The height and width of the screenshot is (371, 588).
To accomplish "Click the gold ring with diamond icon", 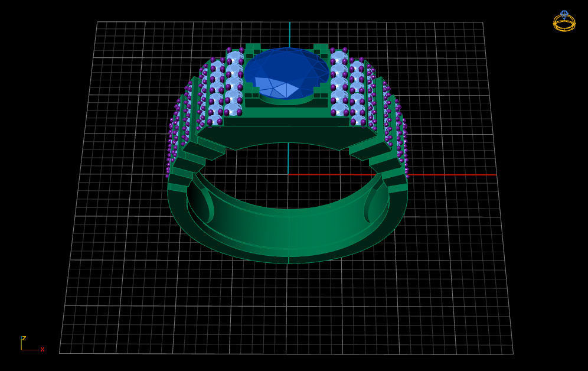I will (x=564, y=21).
